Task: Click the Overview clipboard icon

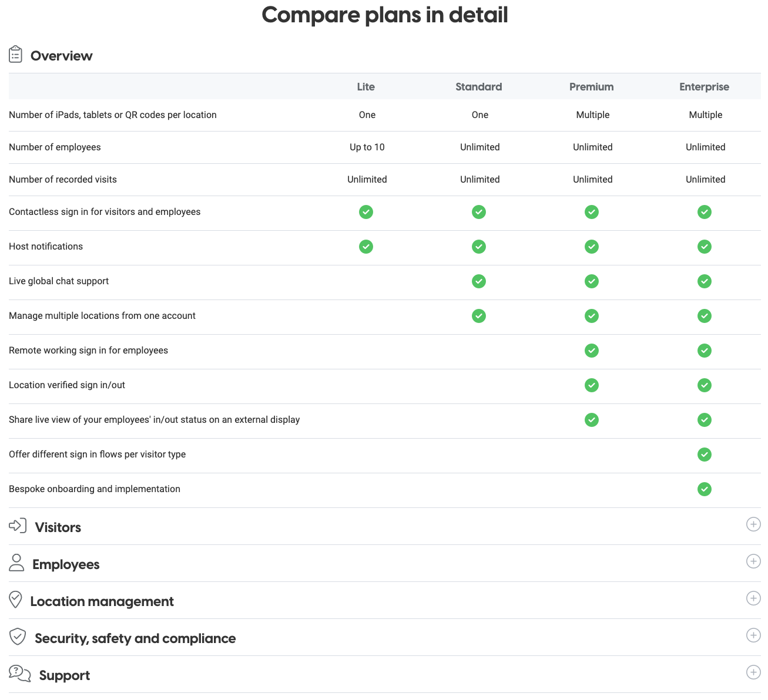Action: (16, 55)
